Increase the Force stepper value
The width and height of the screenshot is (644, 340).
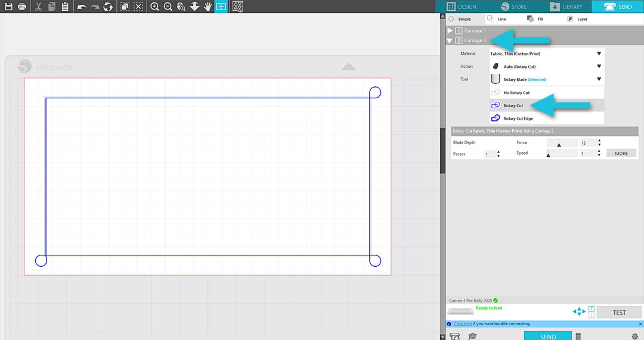599,141
